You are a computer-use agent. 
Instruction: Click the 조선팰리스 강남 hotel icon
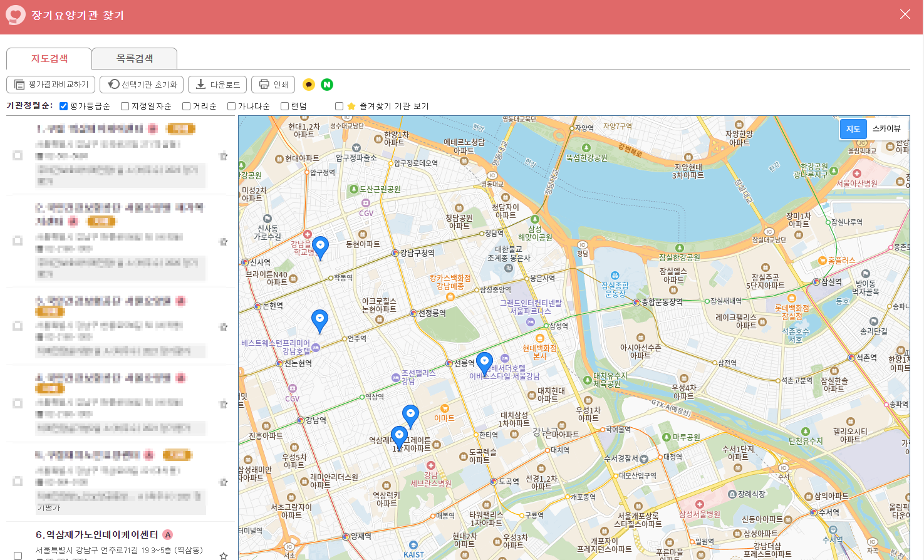point(396,378)
